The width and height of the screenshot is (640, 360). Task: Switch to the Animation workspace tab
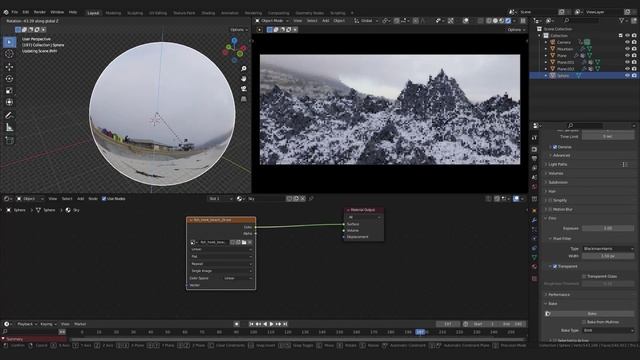(229, 13)
